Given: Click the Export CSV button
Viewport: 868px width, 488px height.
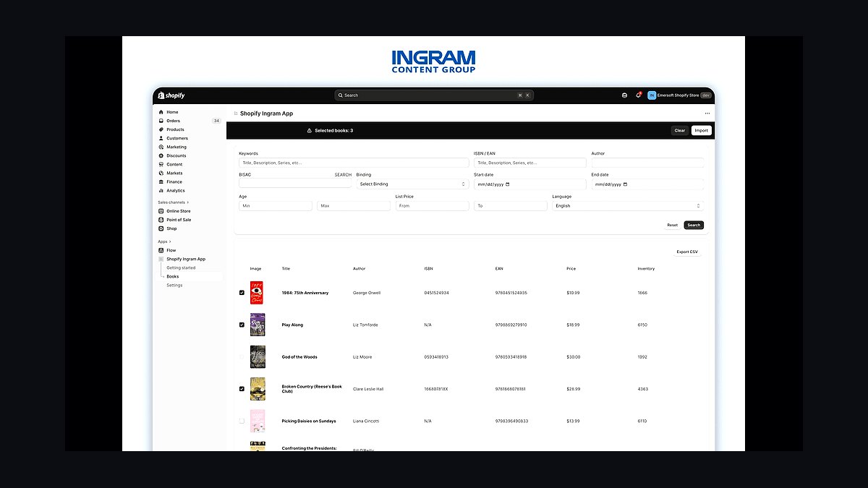Looking at the screenshot, I should [x=687, y=252].
